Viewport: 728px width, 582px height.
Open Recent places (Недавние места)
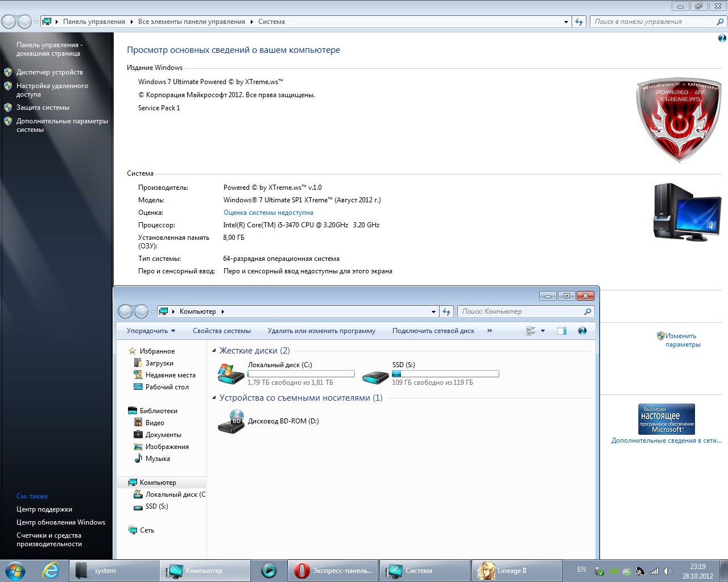(170, 375)
